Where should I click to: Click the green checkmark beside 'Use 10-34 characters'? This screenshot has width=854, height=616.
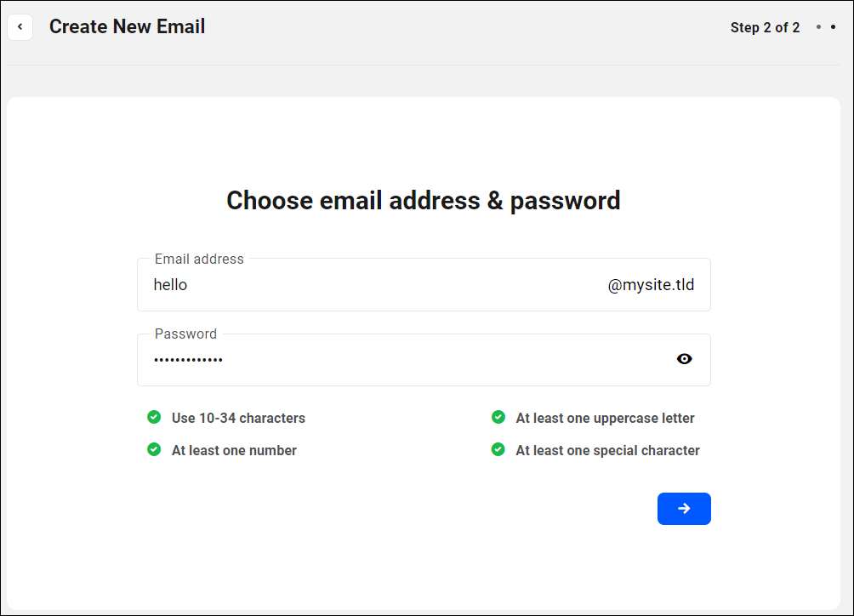coord(154,417)
